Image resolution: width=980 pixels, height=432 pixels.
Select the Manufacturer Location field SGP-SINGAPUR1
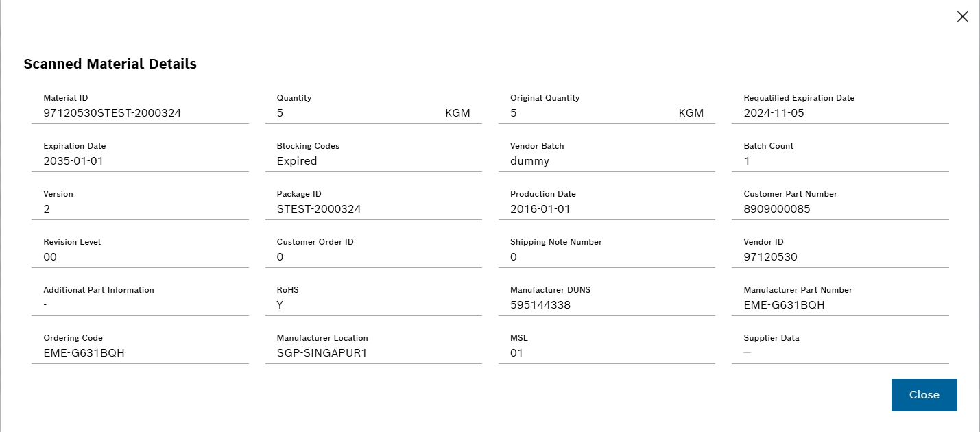(x=374, y=347)
